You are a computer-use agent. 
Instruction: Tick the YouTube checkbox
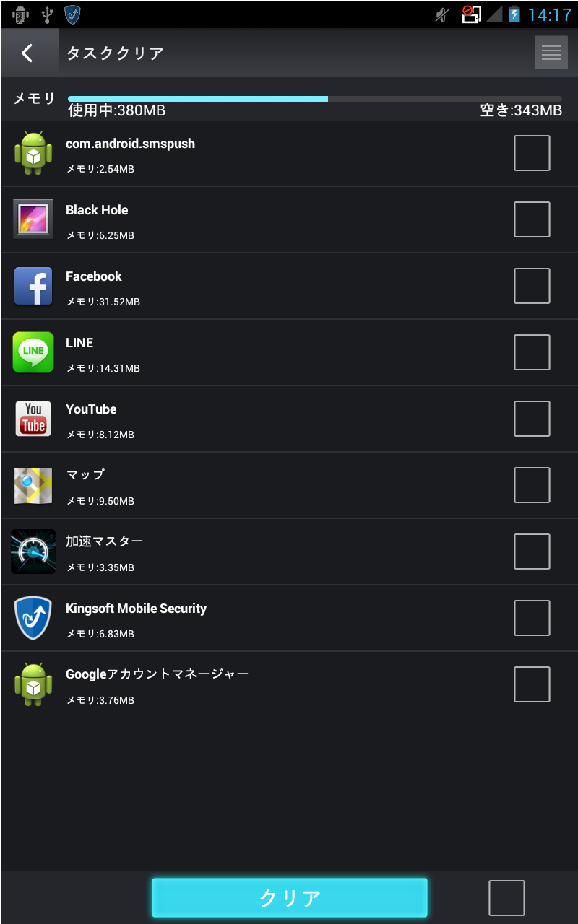(532, 419)
